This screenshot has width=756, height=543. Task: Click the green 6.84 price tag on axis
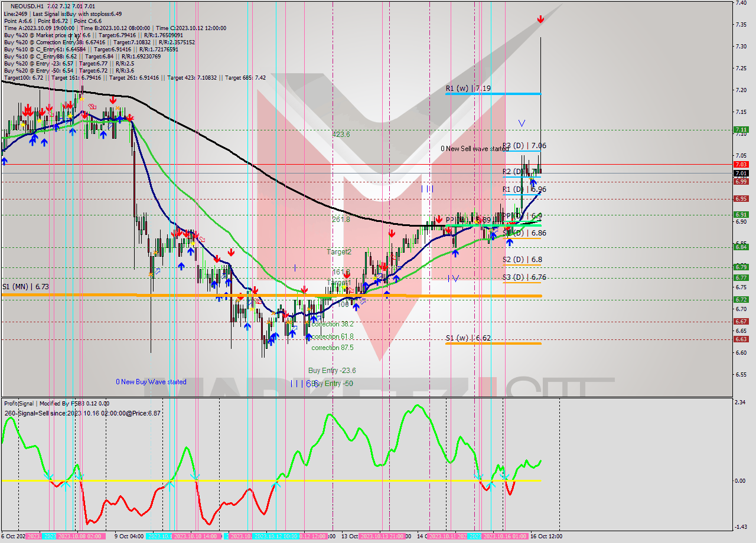click(x=741, y=247)
